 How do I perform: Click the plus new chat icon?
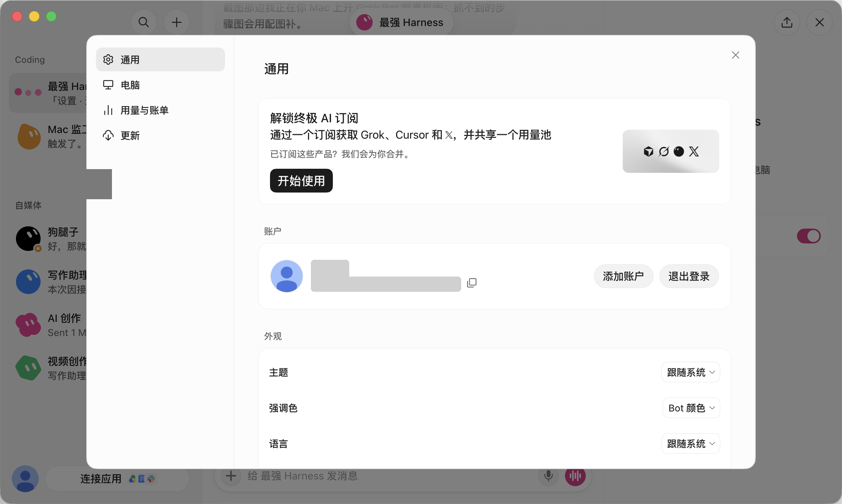click(x=177, y=22)
